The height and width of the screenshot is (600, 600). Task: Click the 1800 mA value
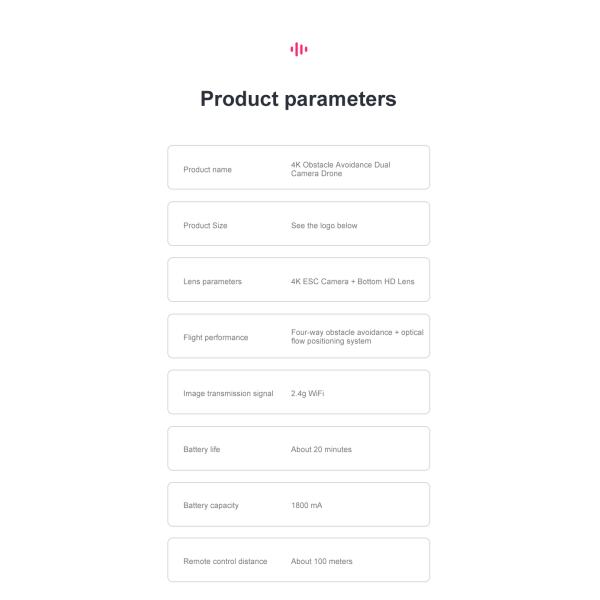pos(307,506)
